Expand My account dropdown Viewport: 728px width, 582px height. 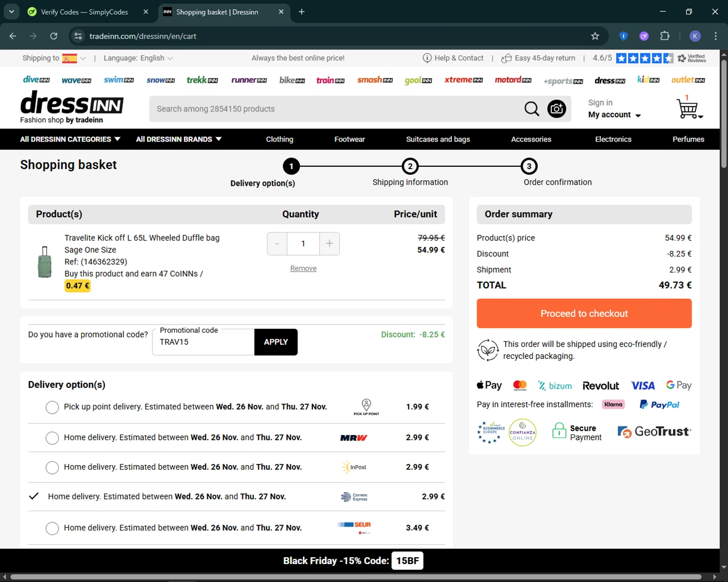pos(614,115)
